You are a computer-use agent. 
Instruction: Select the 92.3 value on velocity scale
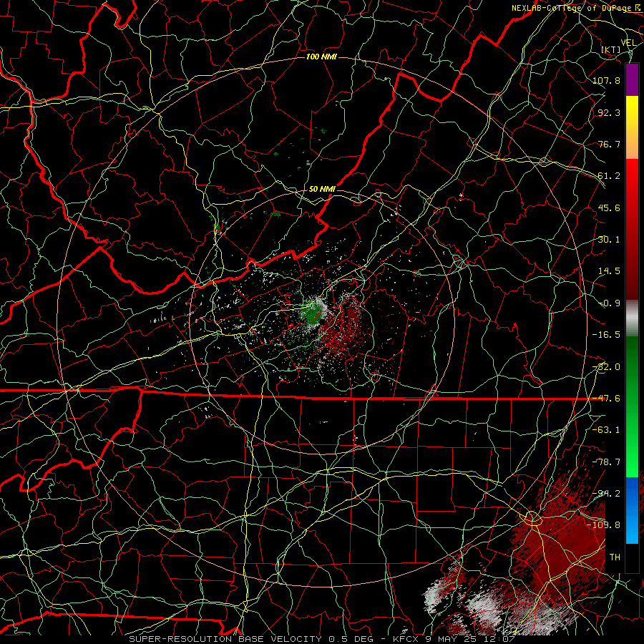[x=609, y=112]
